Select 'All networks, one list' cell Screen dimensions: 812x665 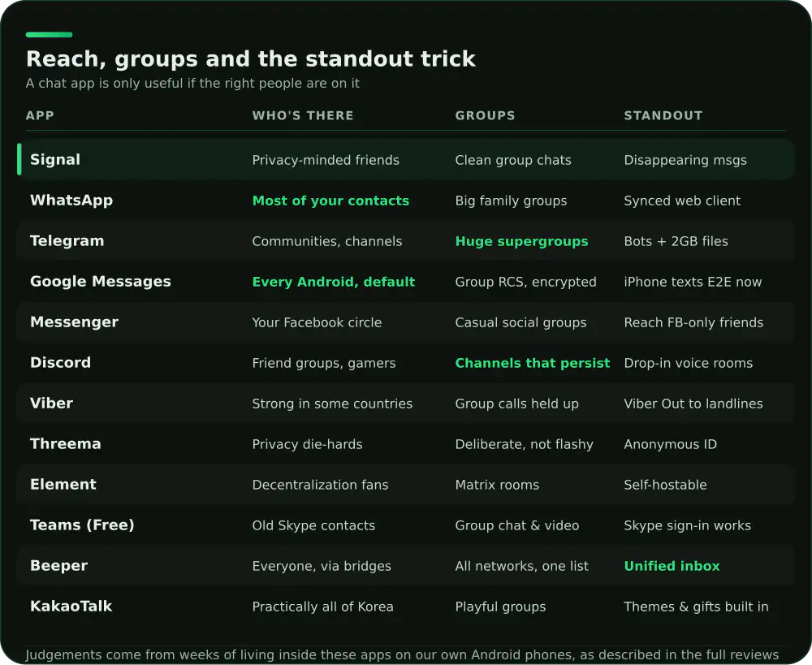click(521, 566)
